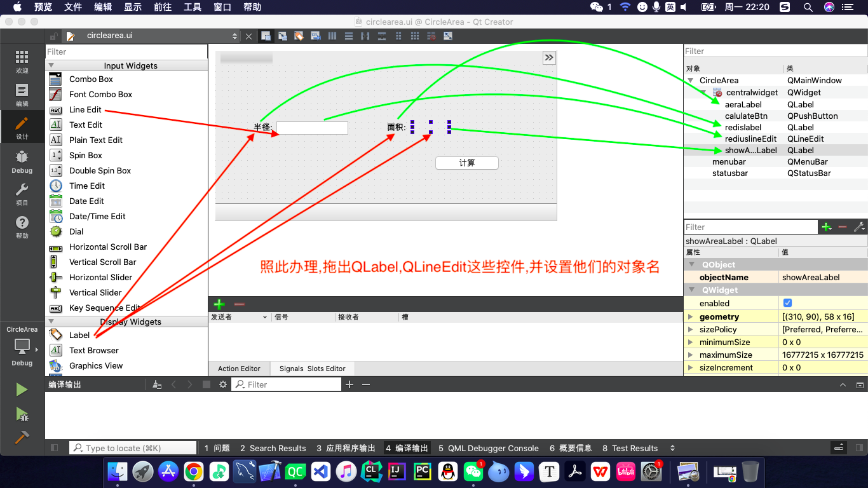Screen dimensions: 868x488
Task: Run the project with green play button
Action: click(x=22, y=390)
